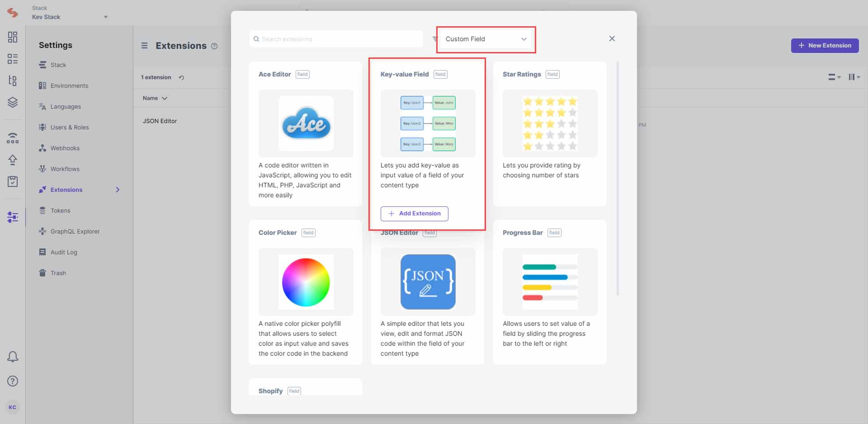Viewport: 868px width, 424px height.
Task: Click the color wheel in Color Picker card
Action: (306, 282)
